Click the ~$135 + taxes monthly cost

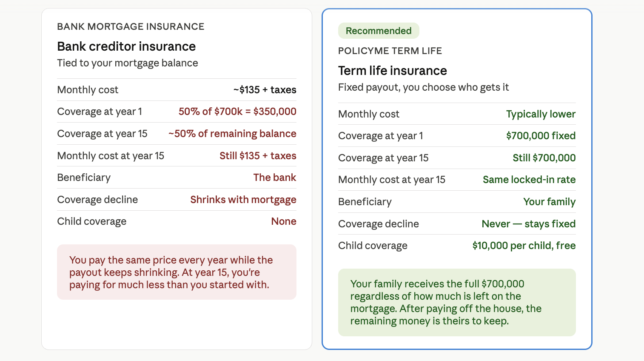(265, 90)
